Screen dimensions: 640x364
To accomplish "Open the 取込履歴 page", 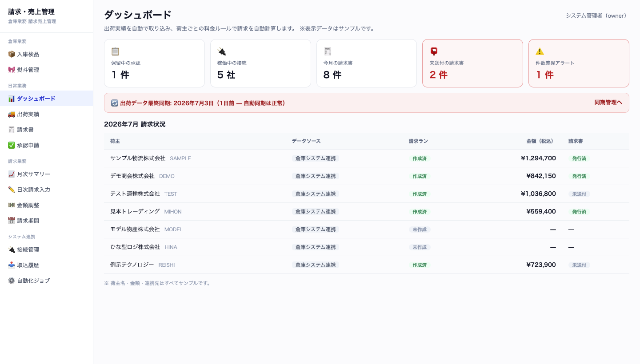I will click(x=47, y=265).
